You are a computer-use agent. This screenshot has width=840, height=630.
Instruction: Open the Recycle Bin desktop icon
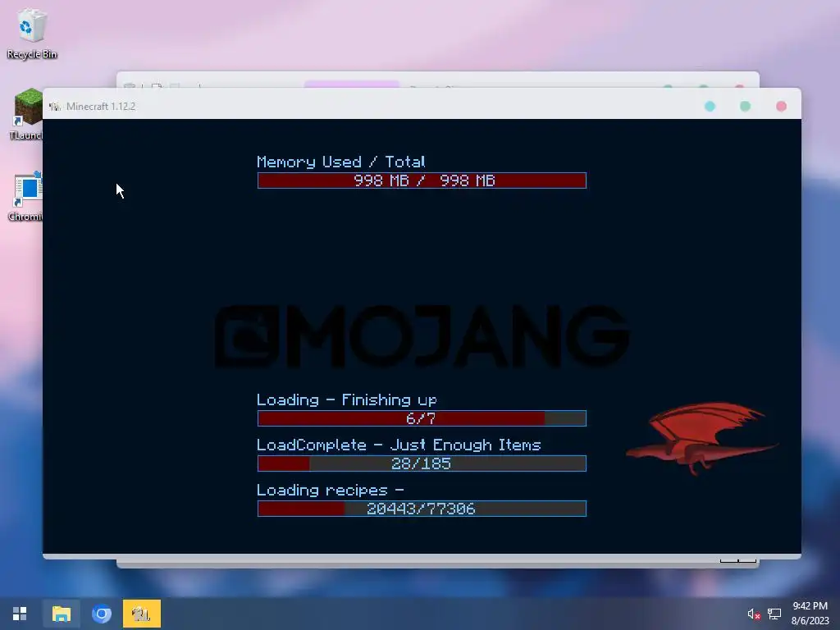pos(32,33)
